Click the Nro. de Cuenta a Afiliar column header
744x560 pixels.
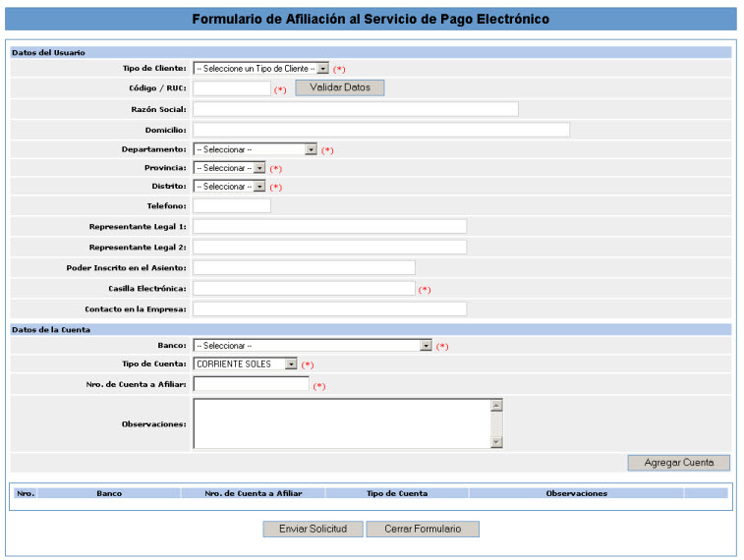254,493
